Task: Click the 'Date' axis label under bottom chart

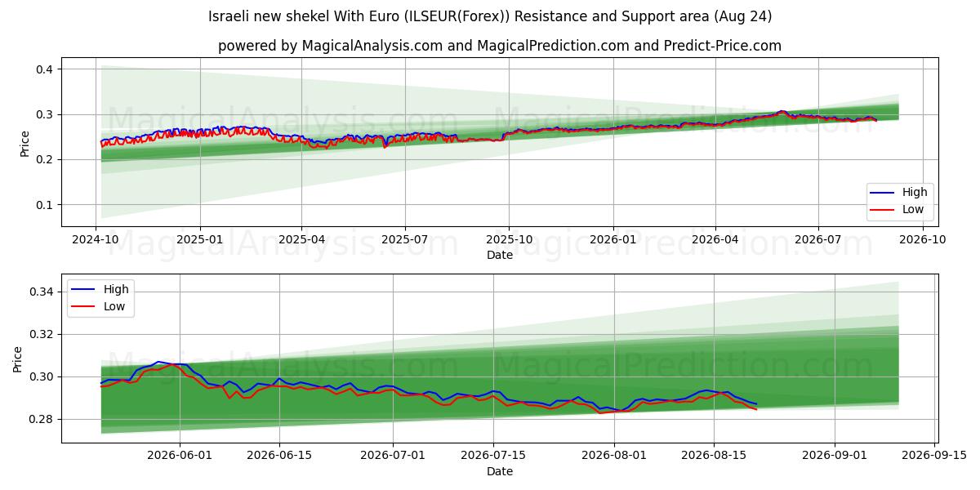Action: [500, 471]
